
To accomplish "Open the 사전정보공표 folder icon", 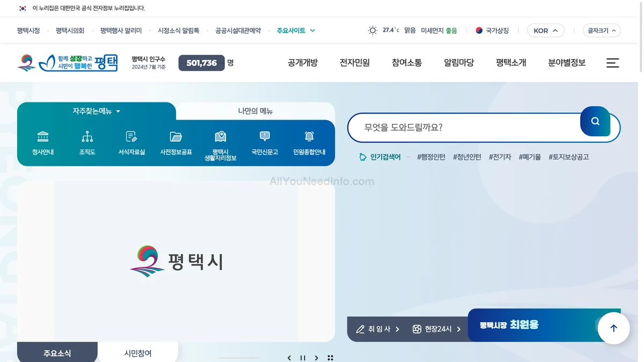I will tap(176, 143).
